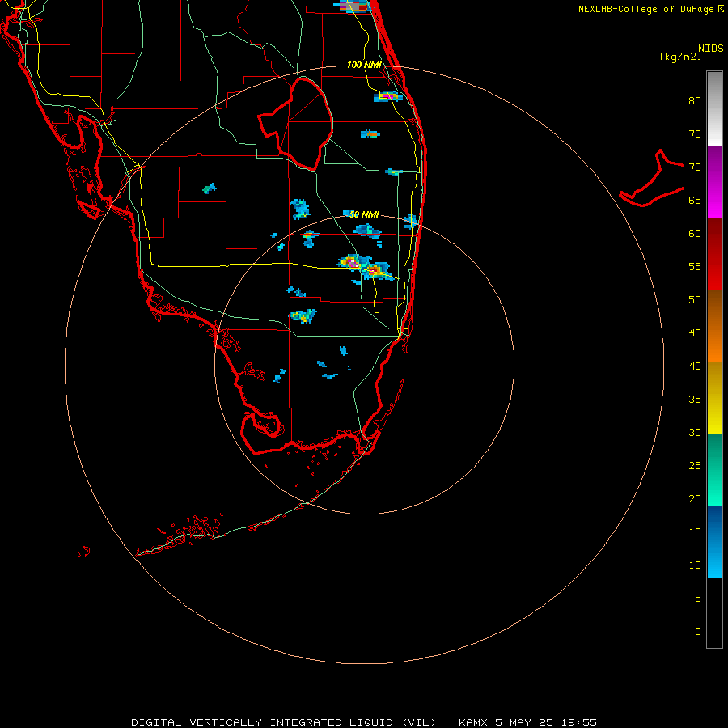This screenshot has width=728, height=728.
Task: Click the 30 value on color scale
Action: click(x=695, y=432)
